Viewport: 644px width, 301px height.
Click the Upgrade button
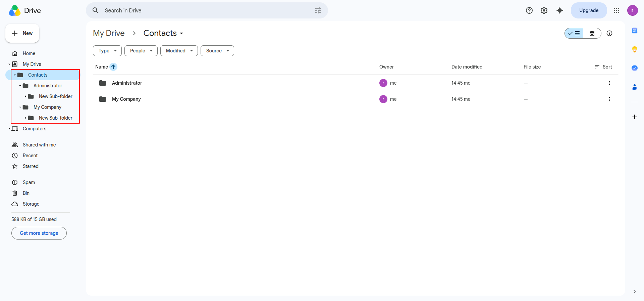point(589,10)
